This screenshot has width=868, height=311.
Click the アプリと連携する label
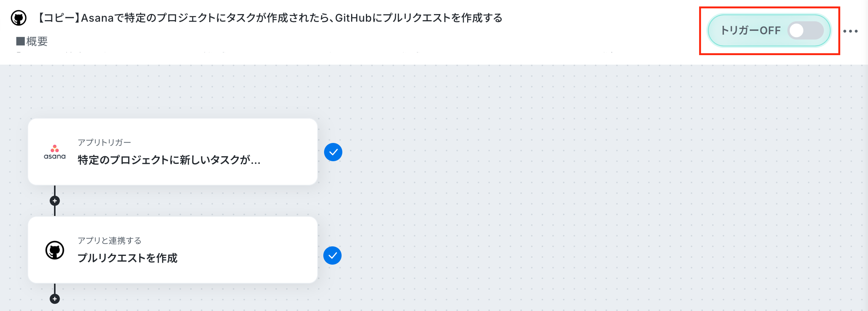tap(110, 240)
